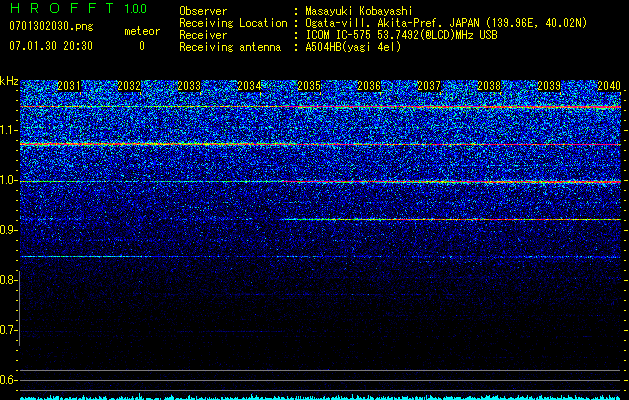
Task: Click the kHz axis unit label
Action: pyautogui.click(x=9, y=81)
